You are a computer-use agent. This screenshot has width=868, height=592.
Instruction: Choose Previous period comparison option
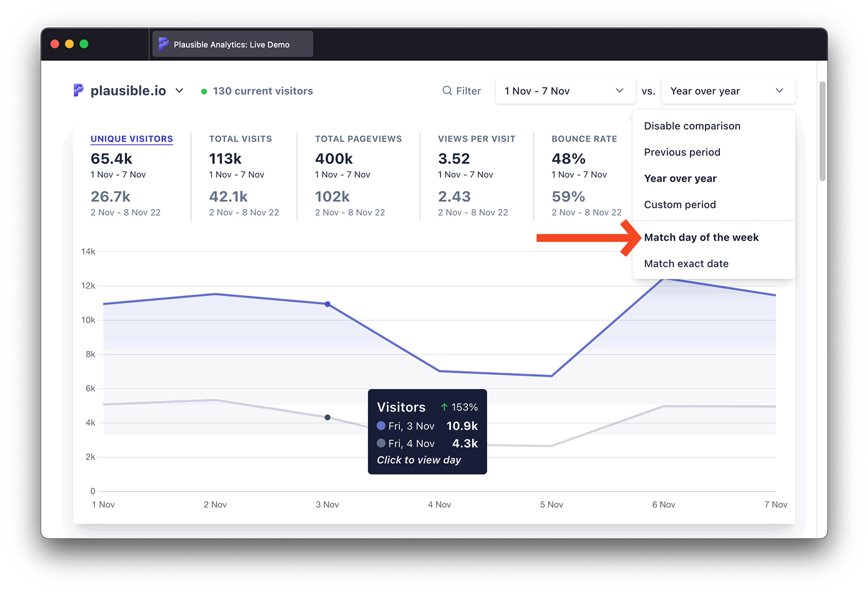click(682, 152)
